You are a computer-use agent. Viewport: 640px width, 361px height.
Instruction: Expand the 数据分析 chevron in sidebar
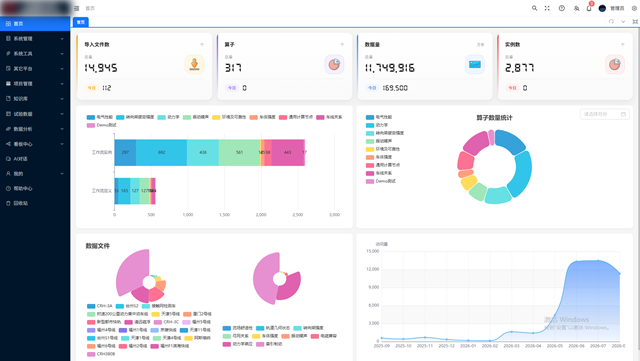(x=62, y=129)
